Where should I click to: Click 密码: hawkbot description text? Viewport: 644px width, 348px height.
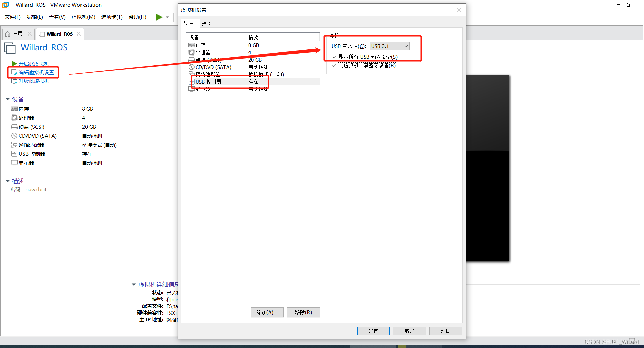[x=29, y=190]
